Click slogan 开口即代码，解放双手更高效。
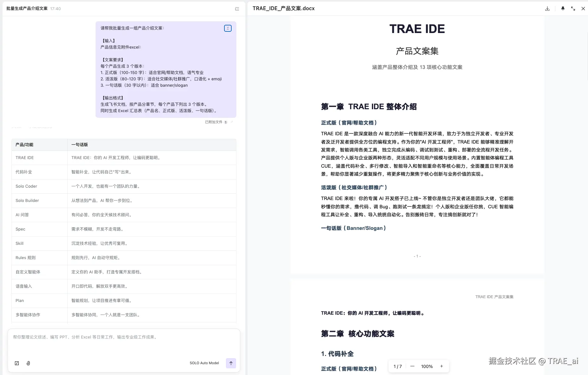 pyautogui.click(x=100, y=286)
